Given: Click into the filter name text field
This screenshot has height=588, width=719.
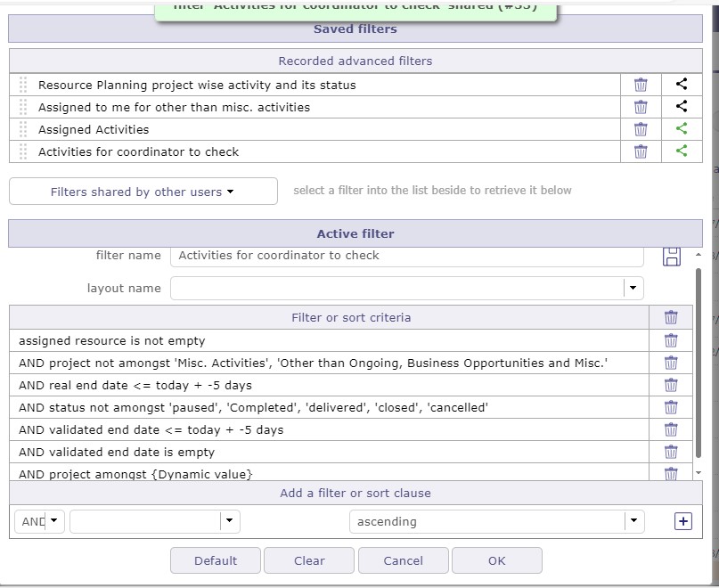Looking at the screenshot, I should click(406, 256).
